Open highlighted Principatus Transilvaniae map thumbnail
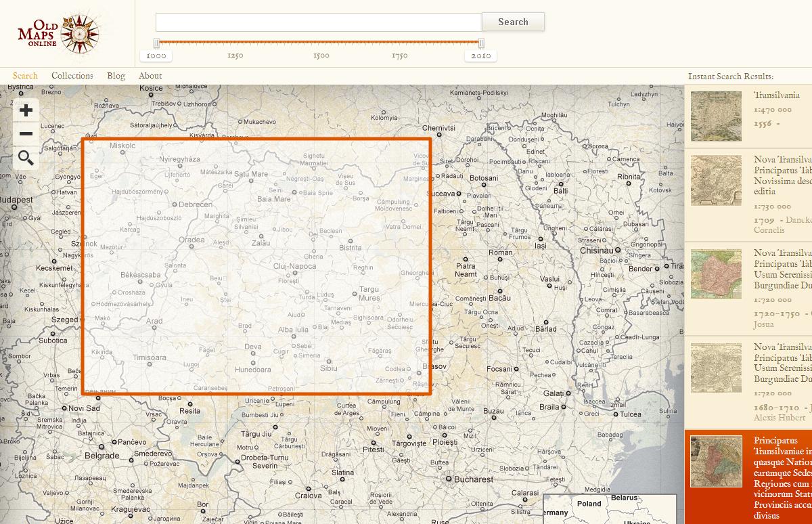The height and width of the screenshot is (524, 812). click(716, 461)
